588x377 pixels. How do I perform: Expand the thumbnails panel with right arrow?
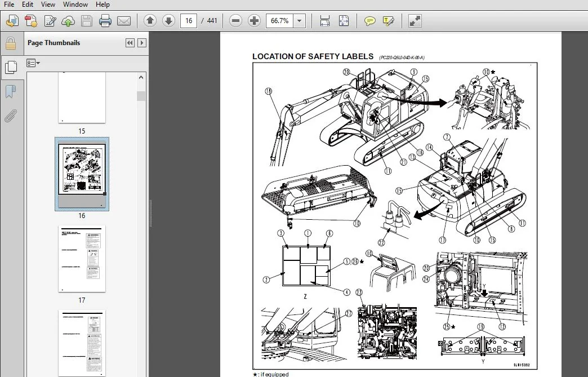[142, 43]
